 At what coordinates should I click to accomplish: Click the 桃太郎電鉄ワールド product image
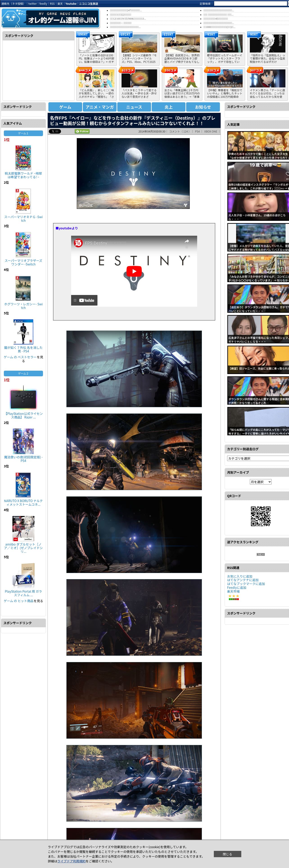[x=23, y=157]
